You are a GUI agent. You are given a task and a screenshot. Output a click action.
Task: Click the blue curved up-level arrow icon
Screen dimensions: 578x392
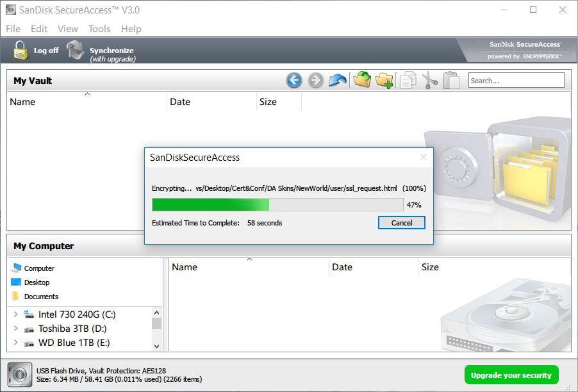(338, 80)
